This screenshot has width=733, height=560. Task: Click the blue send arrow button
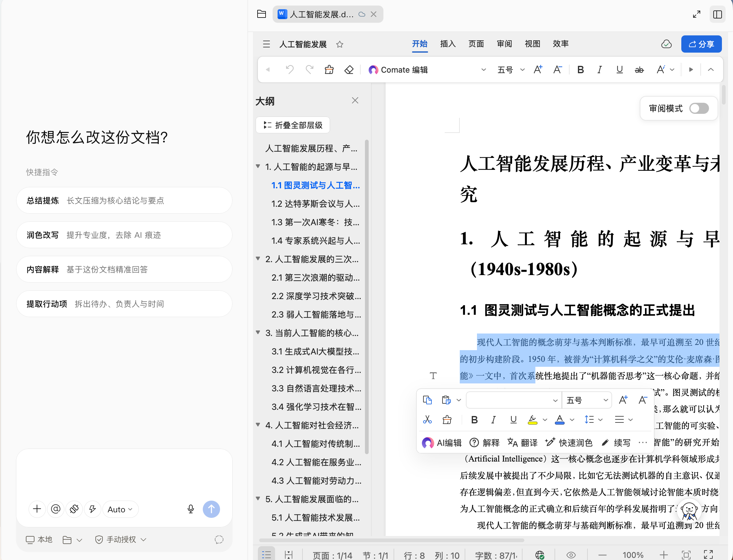211,509
